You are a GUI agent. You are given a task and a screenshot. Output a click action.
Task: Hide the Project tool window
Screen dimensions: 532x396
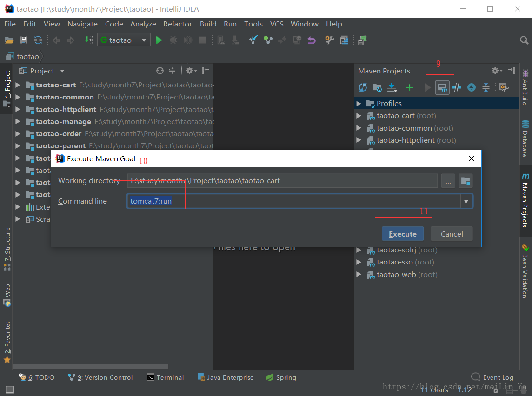(x=205, y=71)
